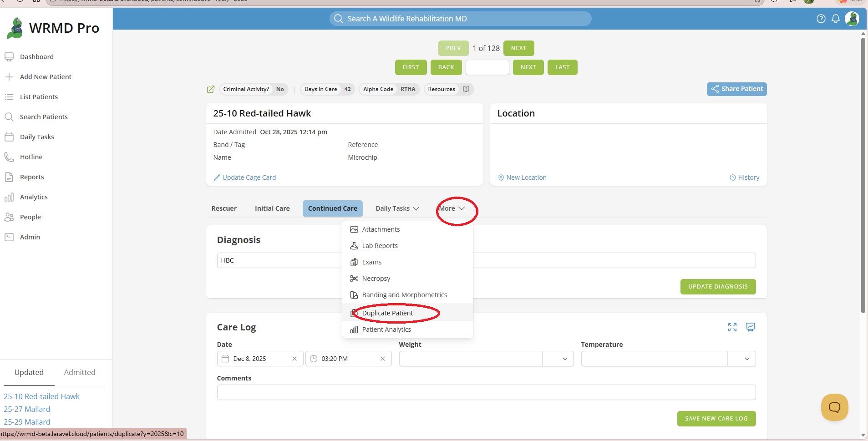Open the user profile avatar
This screenshot has width=868, height=441.
852,19
